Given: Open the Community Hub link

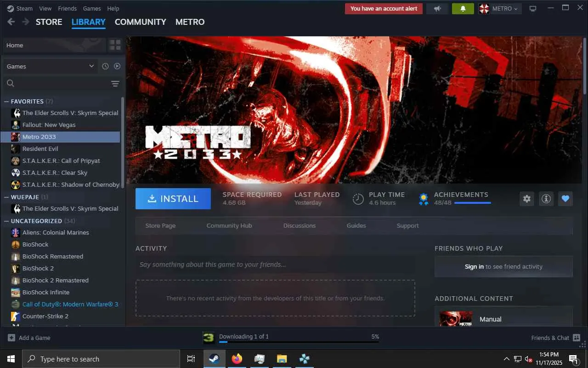Looking at the screenshot, I should (x=229, y=226).
